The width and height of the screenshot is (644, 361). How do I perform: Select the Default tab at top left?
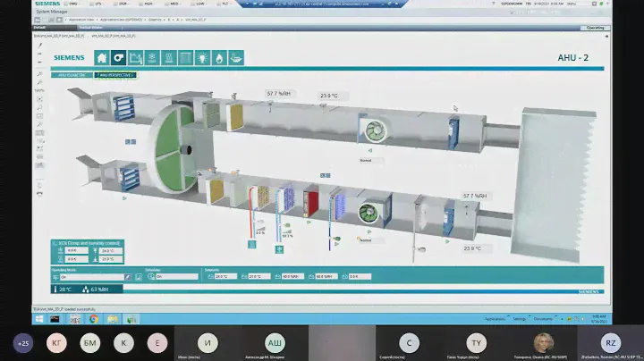pos(39,28)
